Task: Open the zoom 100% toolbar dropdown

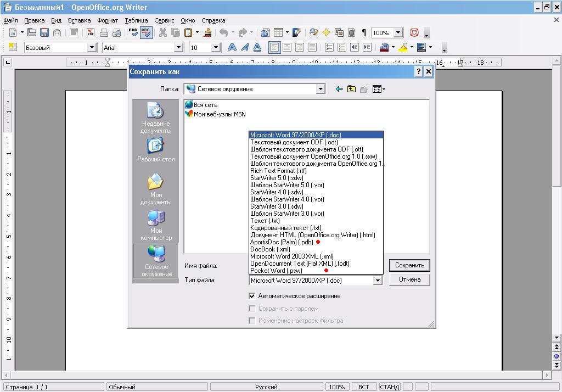Action: [398, 33]
